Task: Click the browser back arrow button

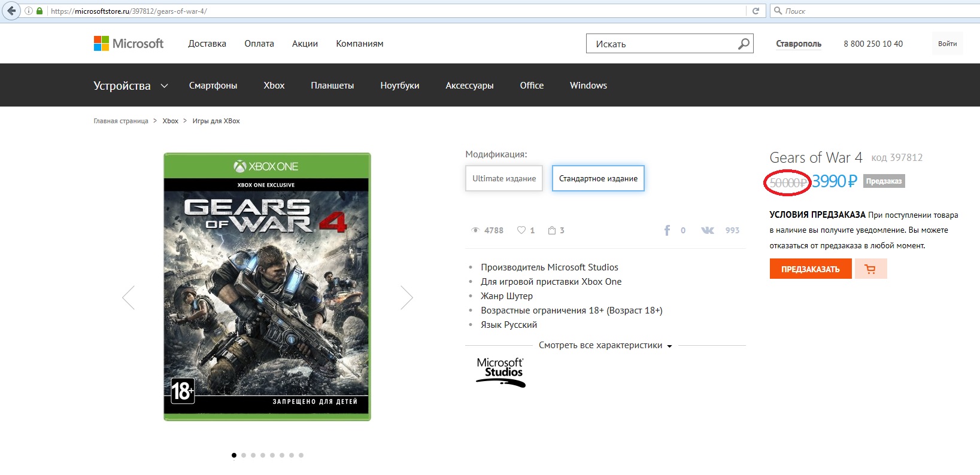Action: [11, 11]
